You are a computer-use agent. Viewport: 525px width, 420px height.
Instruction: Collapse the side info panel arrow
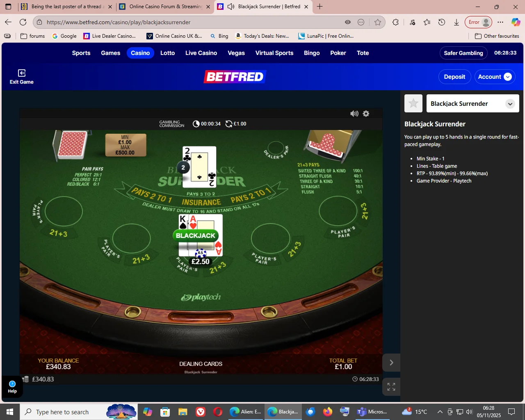[x=391, y=363]
